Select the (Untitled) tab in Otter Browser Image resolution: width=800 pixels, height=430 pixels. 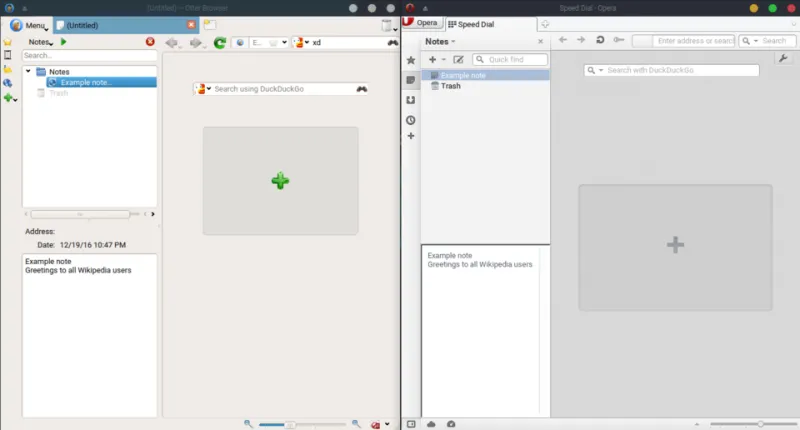pyautogui.click(x=125, y=25)
